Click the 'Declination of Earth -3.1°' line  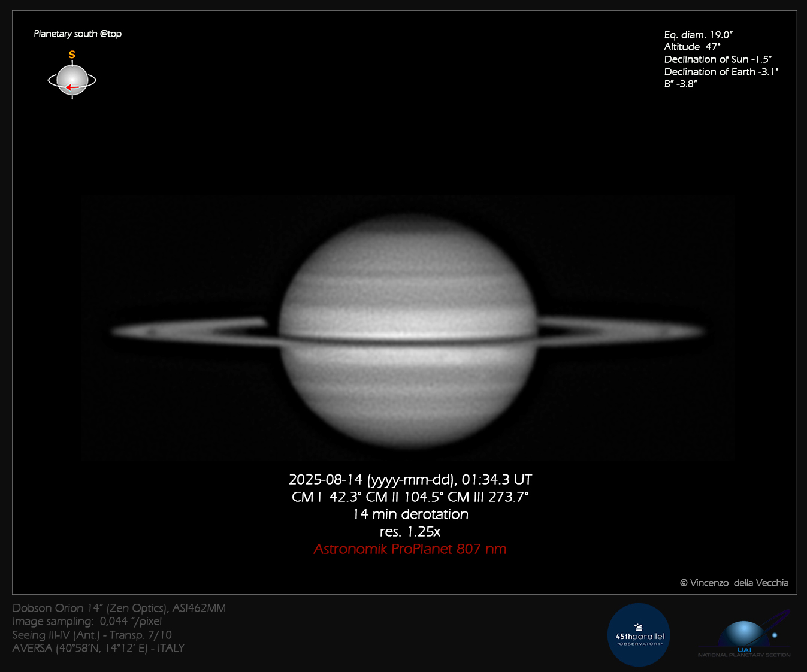coord(721,72)
